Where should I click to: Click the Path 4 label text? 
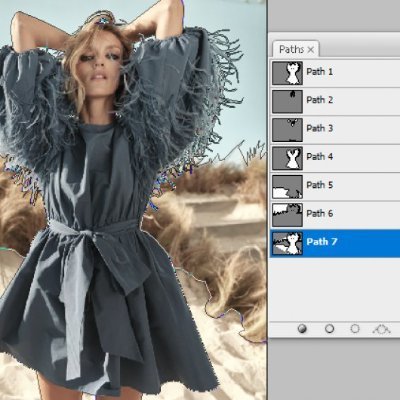click(319, 156)
